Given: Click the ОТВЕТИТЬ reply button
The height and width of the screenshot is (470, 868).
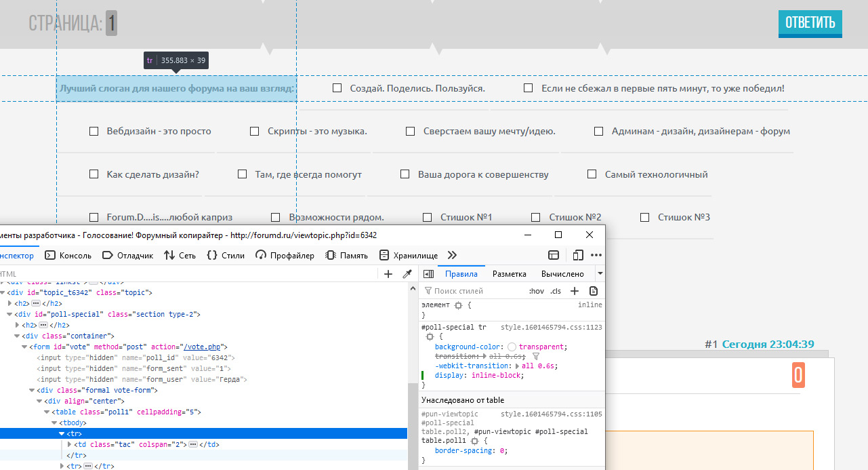Looking at the screenshot, I should 810,23.
